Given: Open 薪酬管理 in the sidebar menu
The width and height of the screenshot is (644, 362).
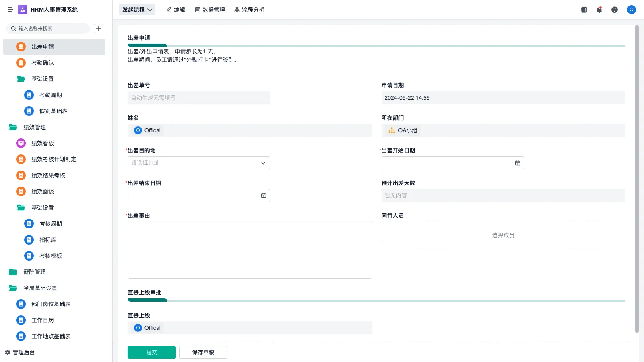Looking at the screenshot, I should coord(35,272).
